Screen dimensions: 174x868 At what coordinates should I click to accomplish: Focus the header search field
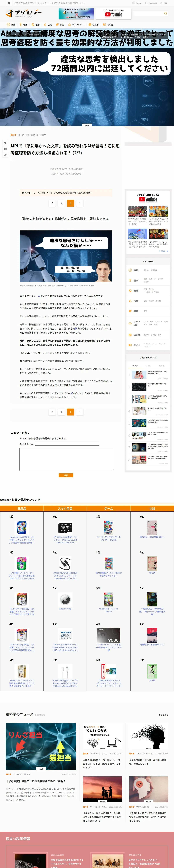coord(148,13)
